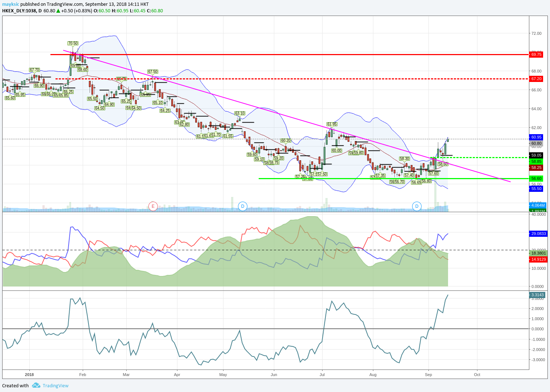
Task: Click the H:60.95 high value
Action: [120, 11]
